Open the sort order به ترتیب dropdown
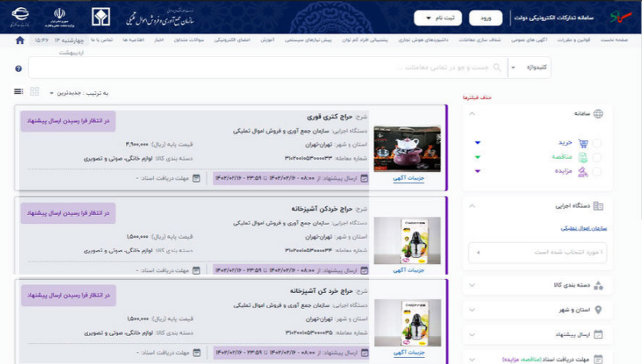The width and height of the screenshot is (642, 364). [79, 93]
